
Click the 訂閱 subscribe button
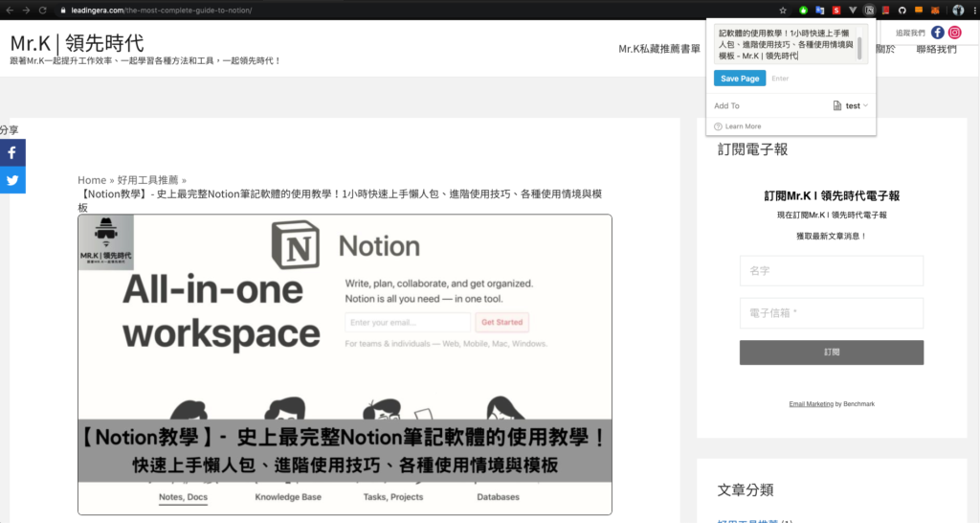[832, 352]
